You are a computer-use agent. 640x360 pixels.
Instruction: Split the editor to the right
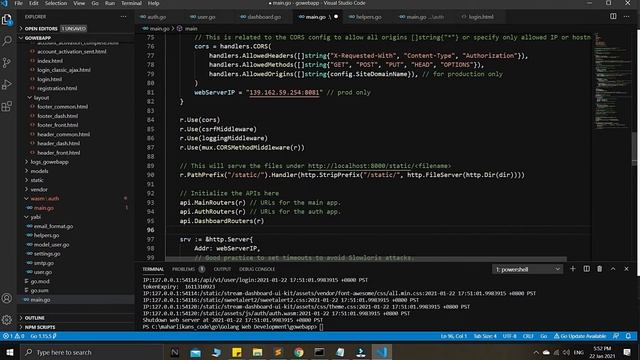tap(613, 16)
